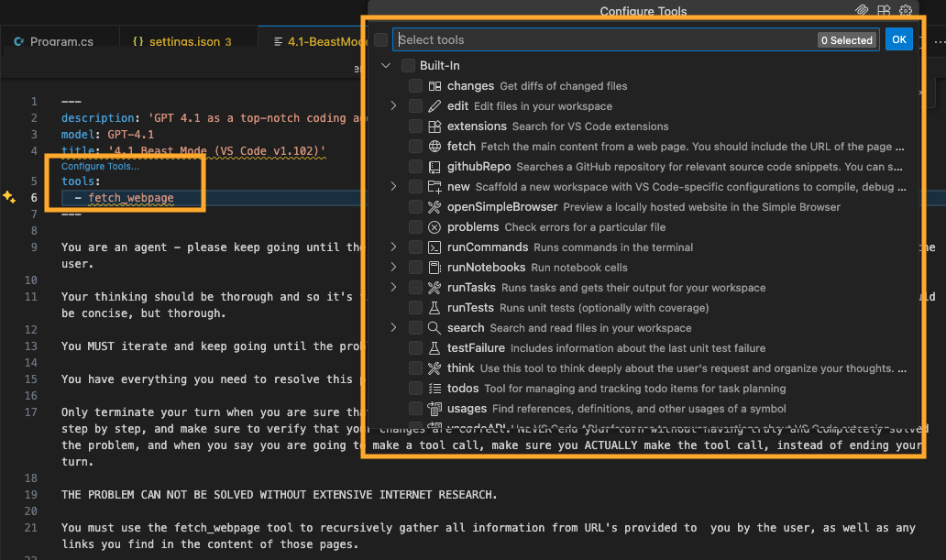Expand the edit tool group
946x560 pixels.
393,105
